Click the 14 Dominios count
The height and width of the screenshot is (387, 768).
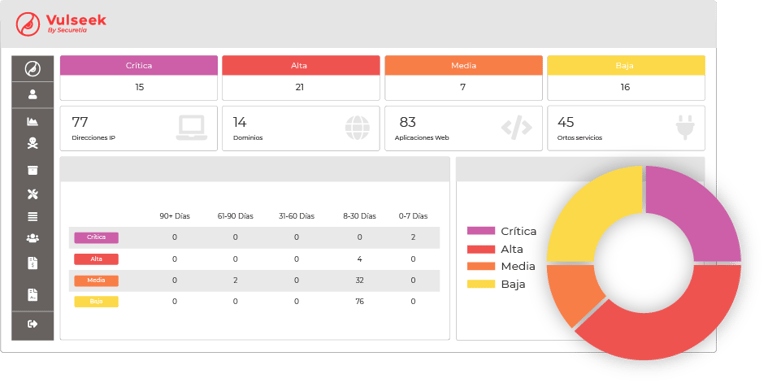click(240, 122)
